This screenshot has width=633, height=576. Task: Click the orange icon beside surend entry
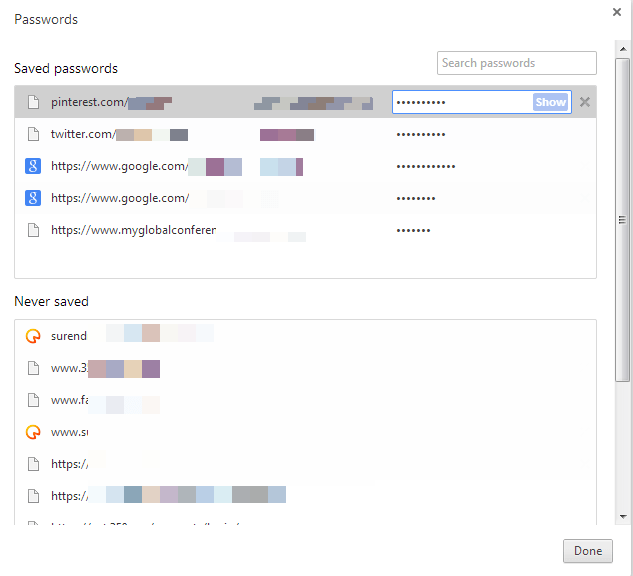click(x=33, y=336)
